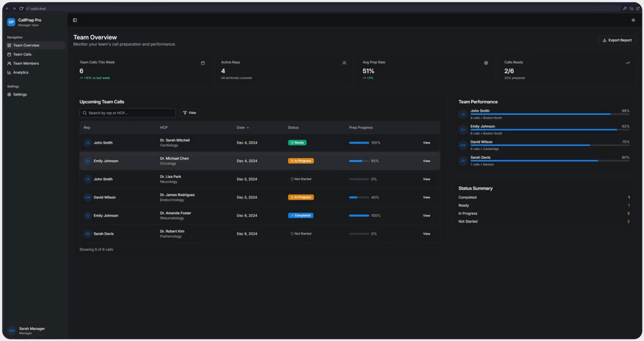Click the CallPrep Pro CP logo
The height and width of the screenshot is (341, 644).
11,22
